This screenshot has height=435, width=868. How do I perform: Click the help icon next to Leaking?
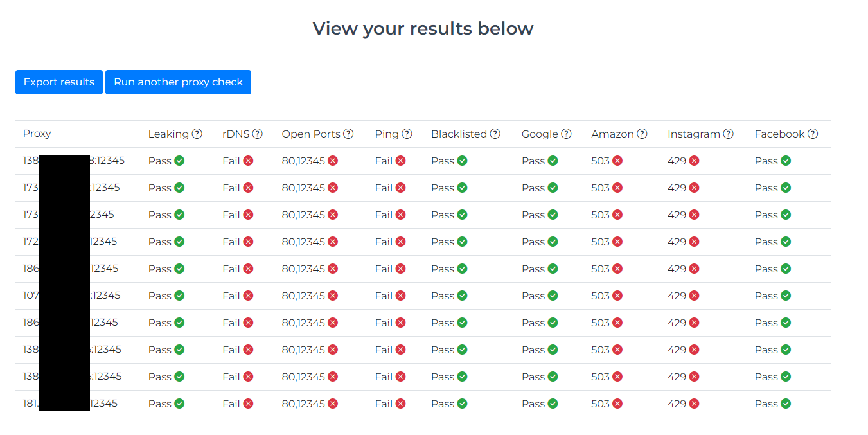197,134
